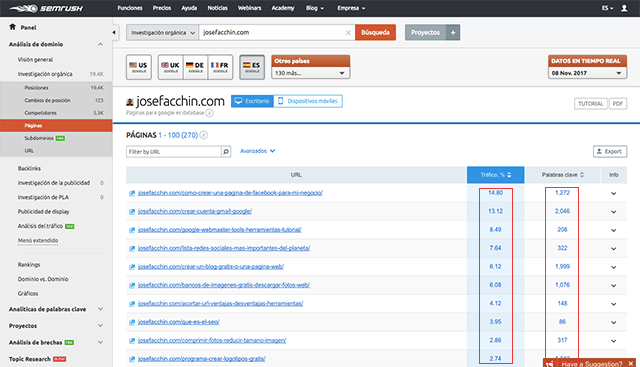Open the Empresa menu

coord(351,8)
